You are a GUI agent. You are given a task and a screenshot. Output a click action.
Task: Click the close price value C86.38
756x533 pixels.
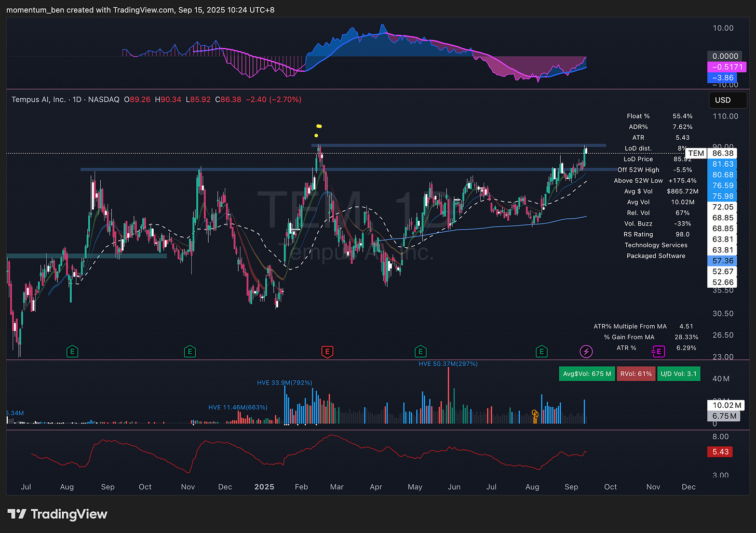[x=228, y=99]
